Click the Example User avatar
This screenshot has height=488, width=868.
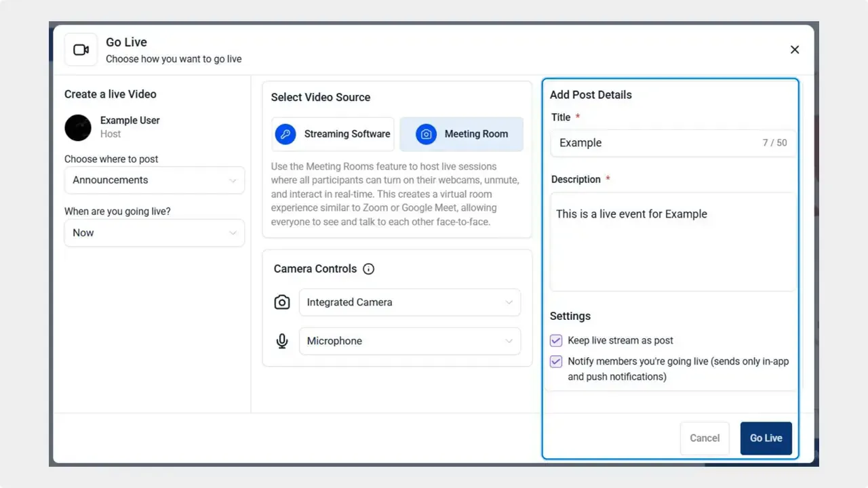point(78,127)
